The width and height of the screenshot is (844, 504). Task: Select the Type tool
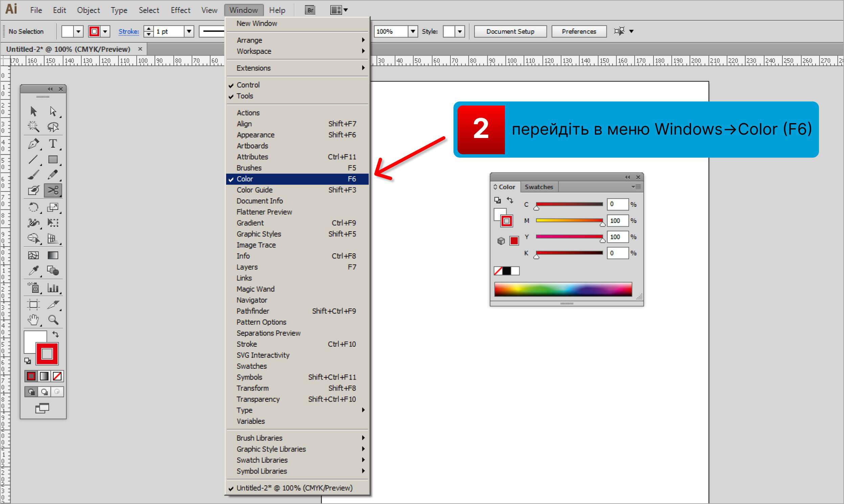pyautogui.click(x=53, y=144)
